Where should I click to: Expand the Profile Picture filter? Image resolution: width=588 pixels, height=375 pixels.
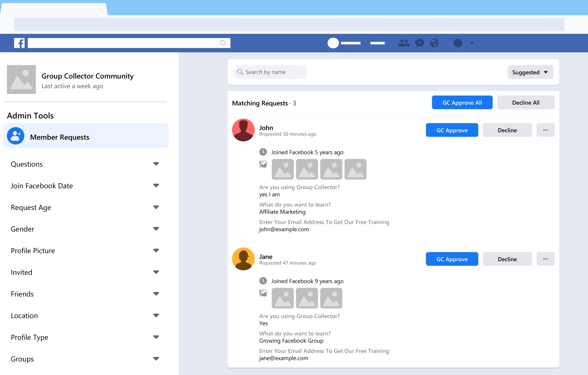pos(156,250)
